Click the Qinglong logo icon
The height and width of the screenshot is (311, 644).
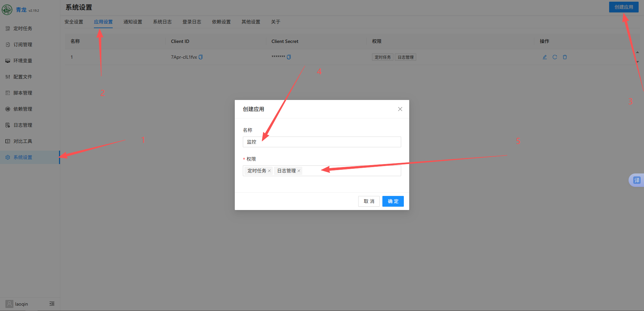coord(7,10)
